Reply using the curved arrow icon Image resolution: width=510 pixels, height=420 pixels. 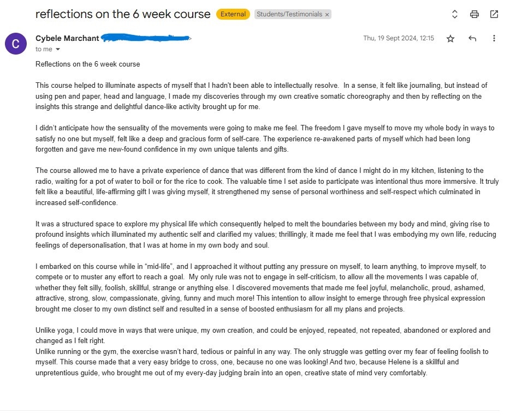coord(472,38)
